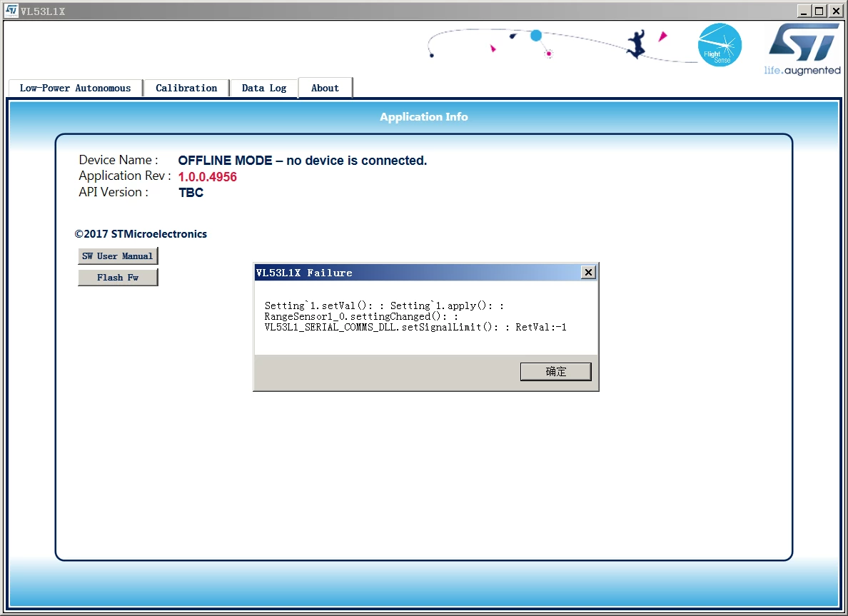Click the Setting`1.setVal() error line
The height and width of the screenshot is (616, 848).
[x=384, y=306]
